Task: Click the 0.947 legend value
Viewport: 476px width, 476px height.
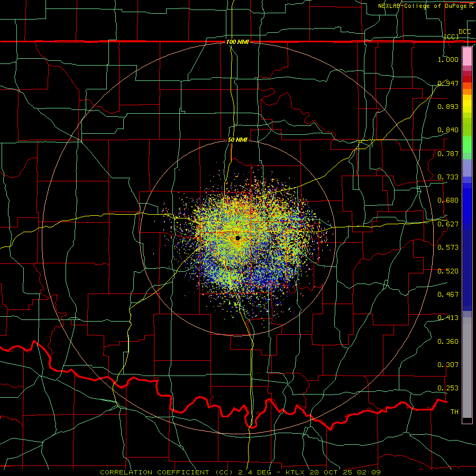Action: coord(448,83)
